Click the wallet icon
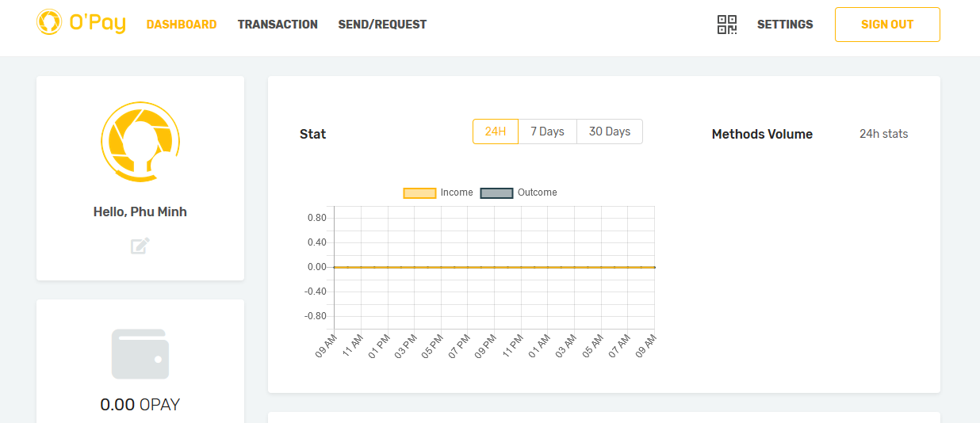This screenshot has height=423, width=980. tap(140, 354)
